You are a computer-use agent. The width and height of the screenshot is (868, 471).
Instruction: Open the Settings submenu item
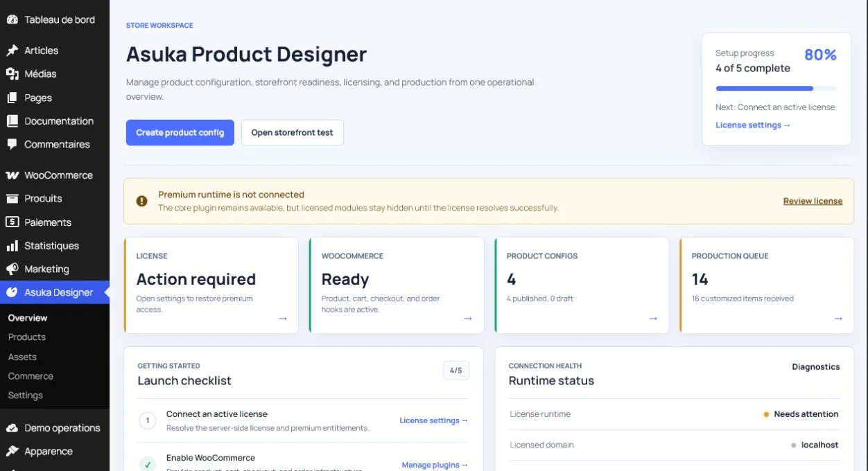(x=26, y=396)
